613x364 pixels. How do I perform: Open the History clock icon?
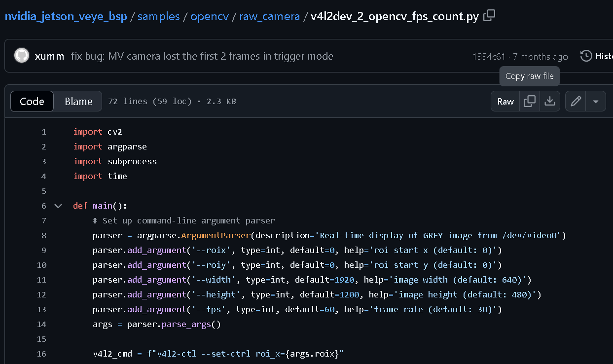586,56
